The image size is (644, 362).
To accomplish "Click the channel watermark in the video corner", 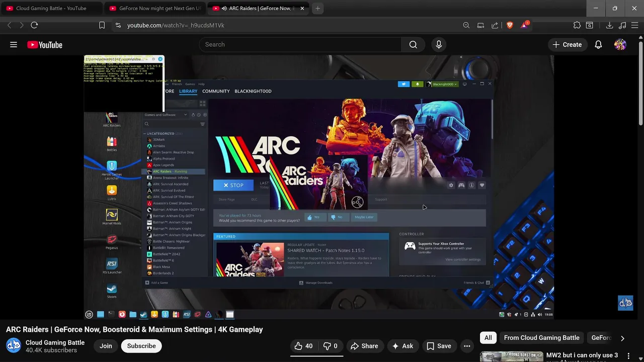I will (625, 303).
